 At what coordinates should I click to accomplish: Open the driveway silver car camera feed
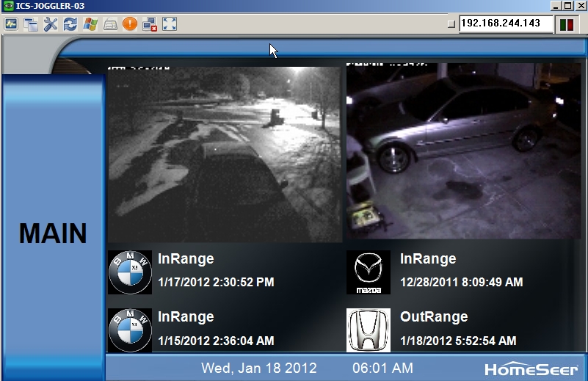point(463,151)
